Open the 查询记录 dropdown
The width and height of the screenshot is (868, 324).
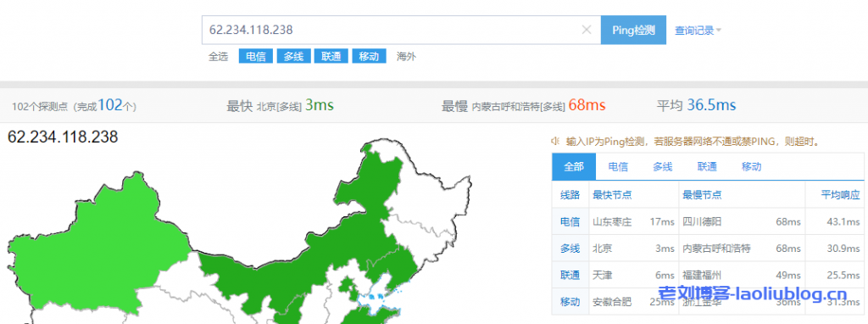(698, 31)
